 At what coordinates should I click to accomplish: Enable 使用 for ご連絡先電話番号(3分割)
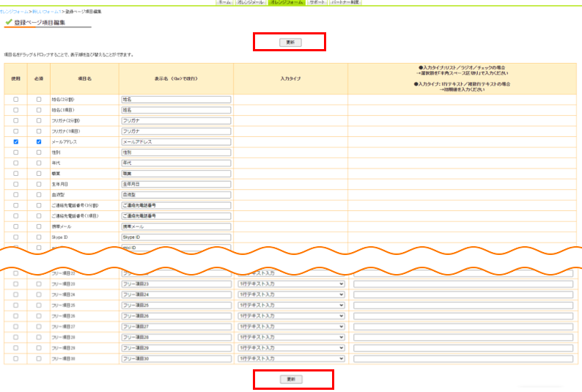15,205
